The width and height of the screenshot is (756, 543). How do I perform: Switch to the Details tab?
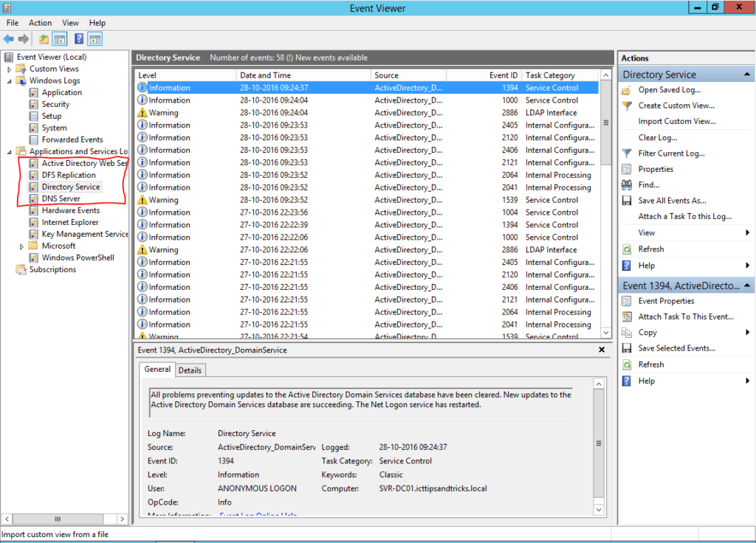click(190, 370)
